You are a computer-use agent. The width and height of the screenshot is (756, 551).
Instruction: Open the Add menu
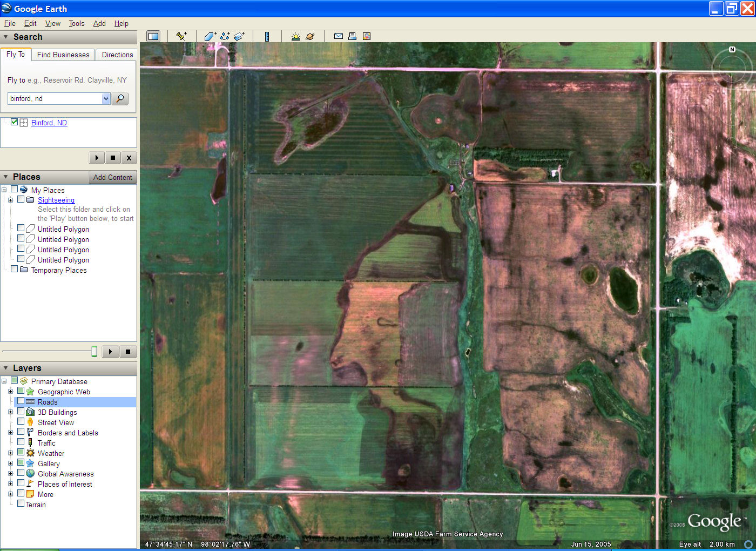tap(99, 23)
